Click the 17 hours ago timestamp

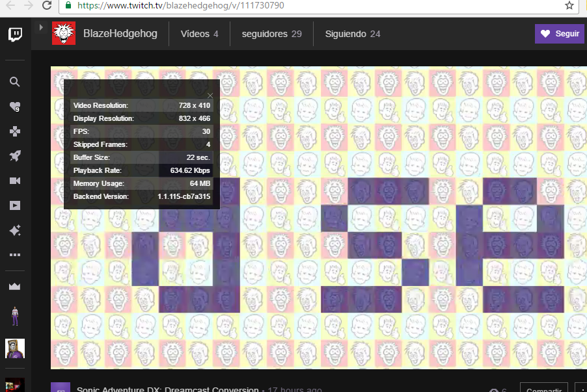[x=295, y=389]
